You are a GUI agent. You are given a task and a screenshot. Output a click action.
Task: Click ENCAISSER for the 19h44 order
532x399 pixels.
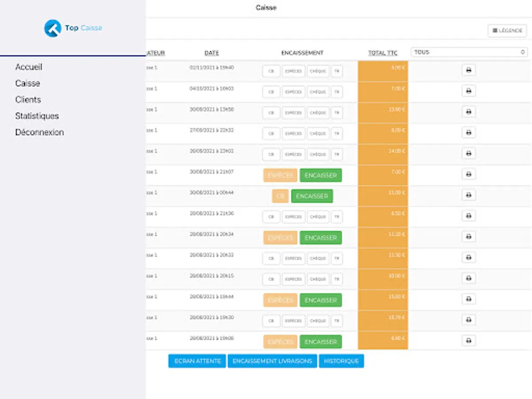[x=321, y=301]
